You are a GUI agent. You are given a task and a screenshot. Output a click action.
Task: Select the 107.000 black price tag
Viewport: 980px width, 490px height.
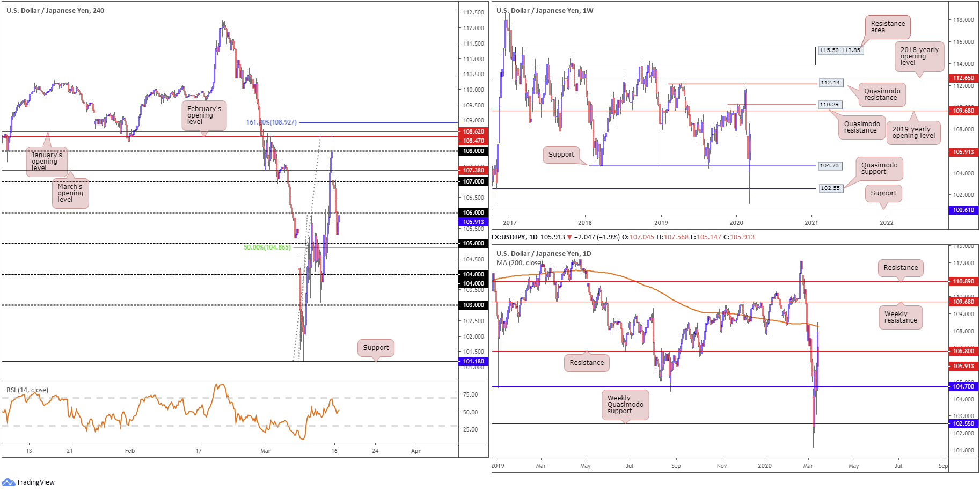(473, 181)
